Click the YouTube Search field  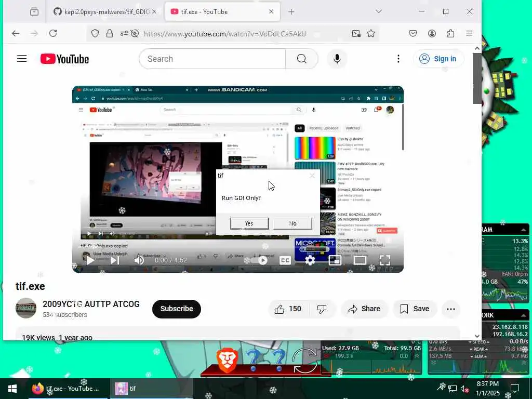(x=212, y=59)
